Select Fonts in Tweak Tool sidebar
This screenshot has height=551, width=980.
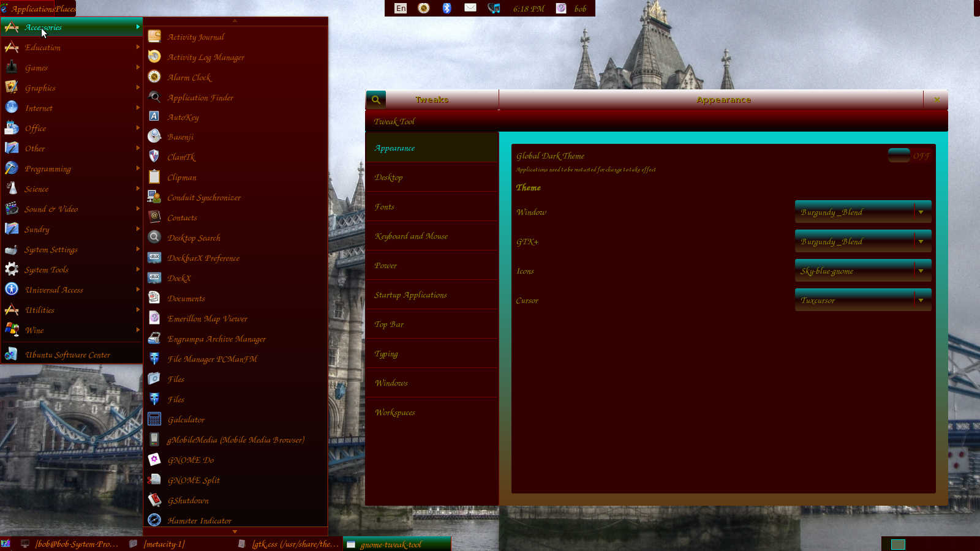pyautogui.click(x=432, y=206)
